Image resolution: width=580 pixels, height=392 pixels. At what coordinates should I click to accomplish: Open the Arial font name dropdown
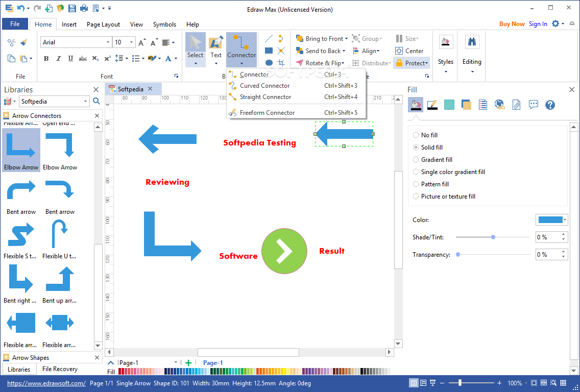click(108, 42)
